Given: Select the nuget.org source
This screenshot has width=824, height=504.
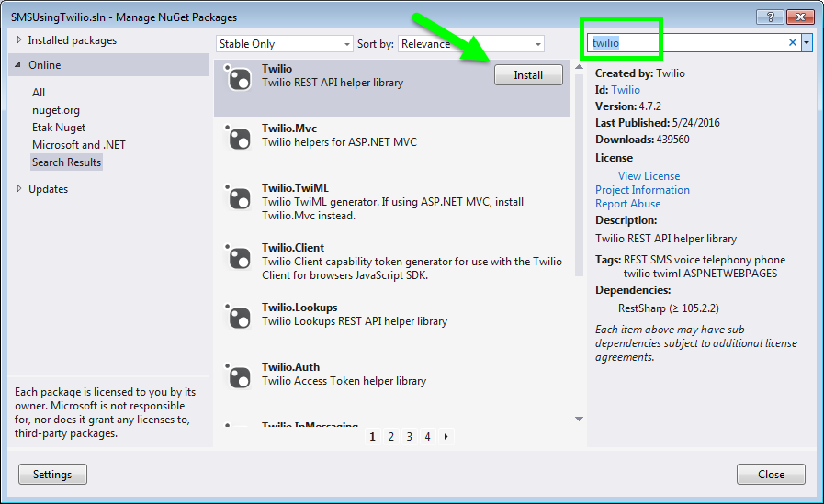Looking at the screenshot, I should click(56, 110).
